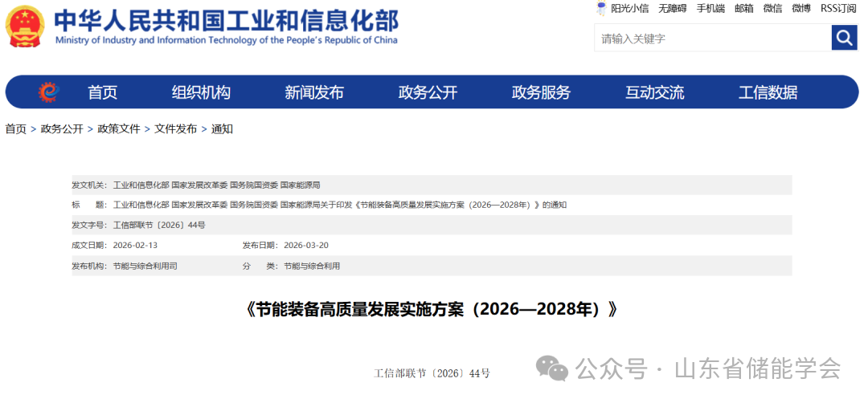Open 邮箱 mailbox link
This screenshot has height=403, width=868.
[x=744, y=8]
